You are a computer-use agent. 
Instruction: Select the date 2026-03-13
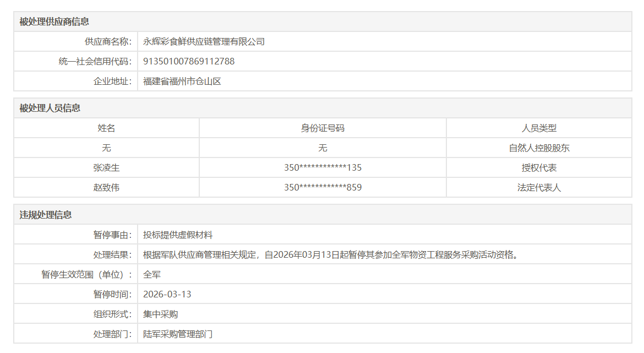(x=167, y=294)
